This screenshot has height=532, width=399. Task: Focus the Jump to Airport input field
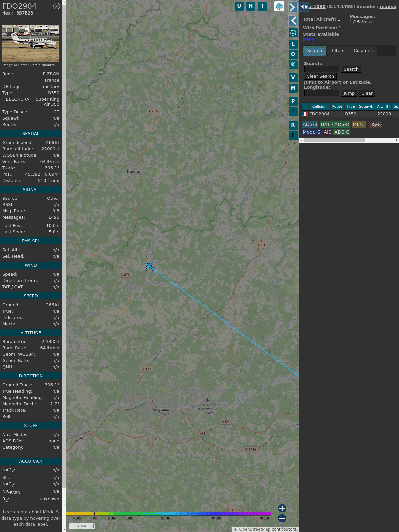click(x=322, y=93)
